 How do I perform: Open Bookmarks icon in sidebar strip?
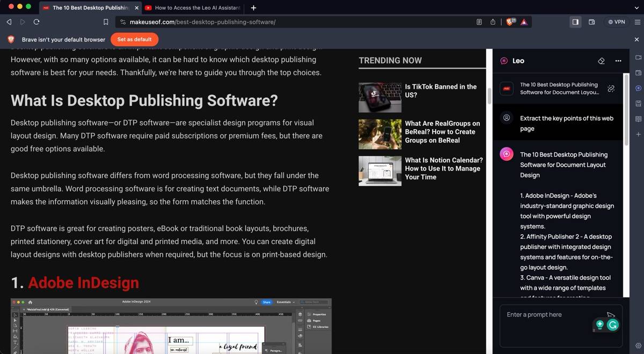point(638,103)
